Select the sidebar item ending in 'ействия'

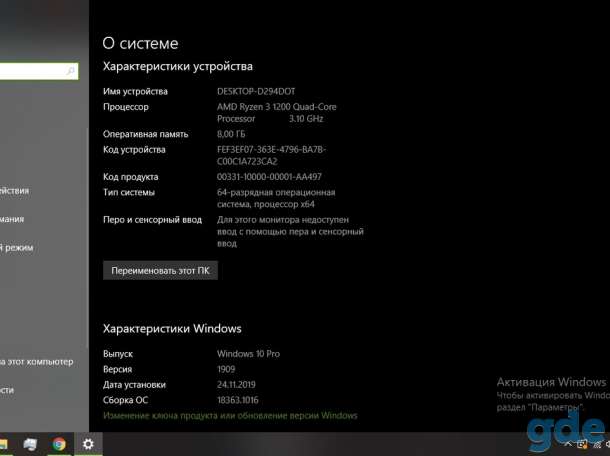tap(14, 191)
